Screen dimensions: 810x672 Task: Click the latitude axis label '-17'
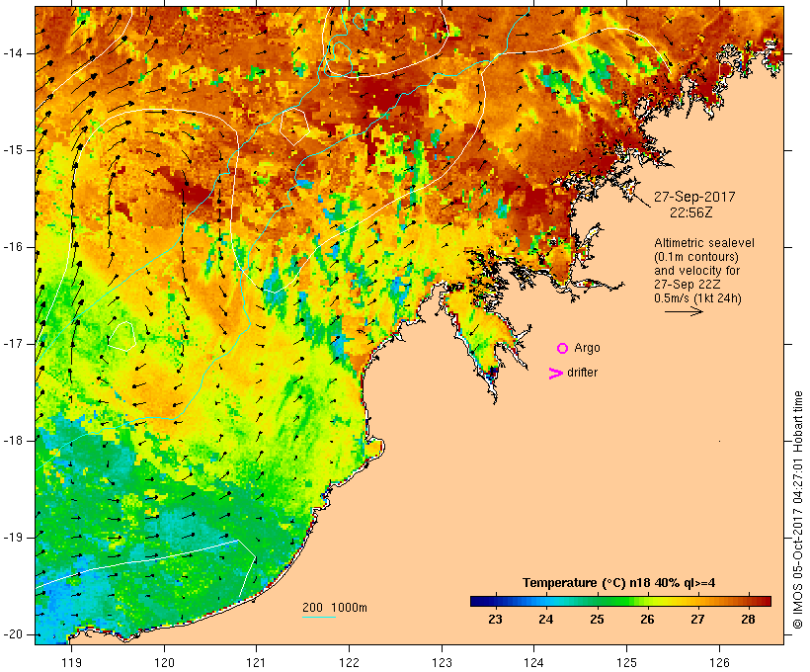[x=13, y=344]
